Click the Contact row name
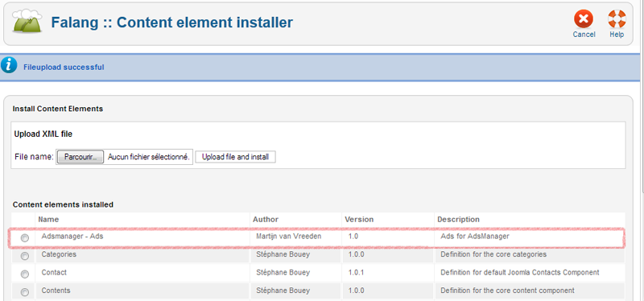The image size is (644, 301). (54, 272)
